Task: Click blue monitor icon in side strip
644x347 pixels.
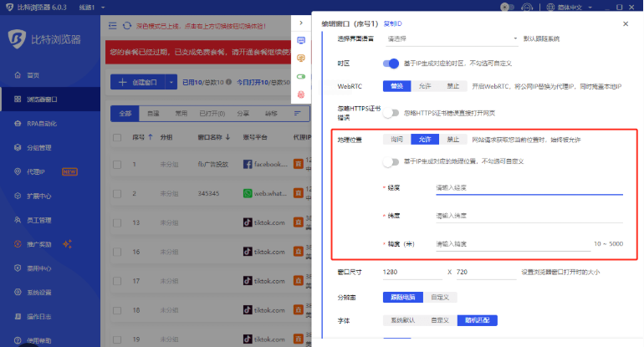Action: [x=301, y=40]
